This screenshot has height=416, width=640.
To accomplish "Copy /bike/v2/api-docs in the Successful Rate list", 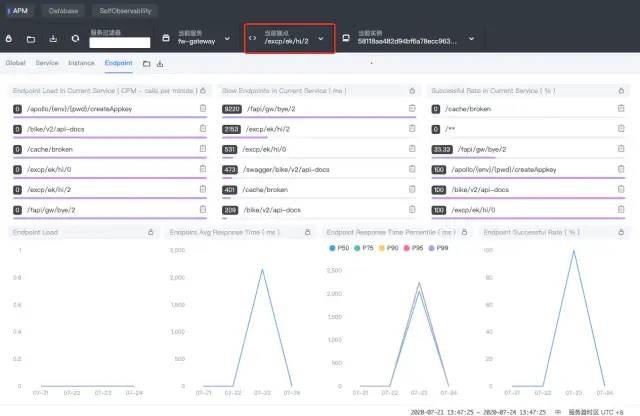I will point(621,189).
